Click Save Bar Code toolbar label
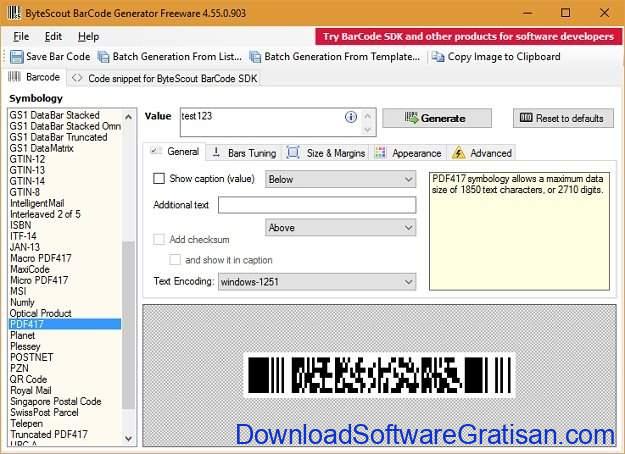This screenshot has height=454, width=625. tap(58, 57)
